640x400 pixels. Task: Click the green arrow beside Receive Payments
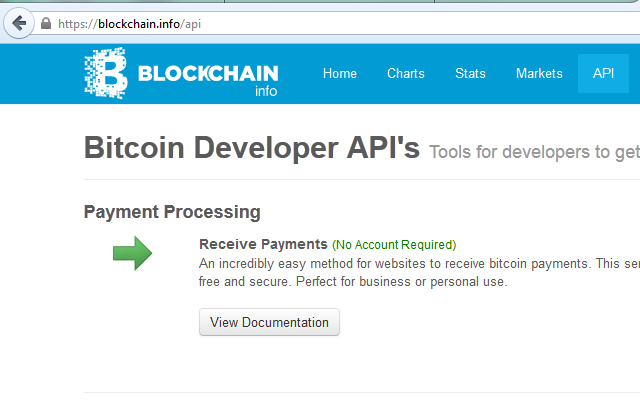(132, 253)
